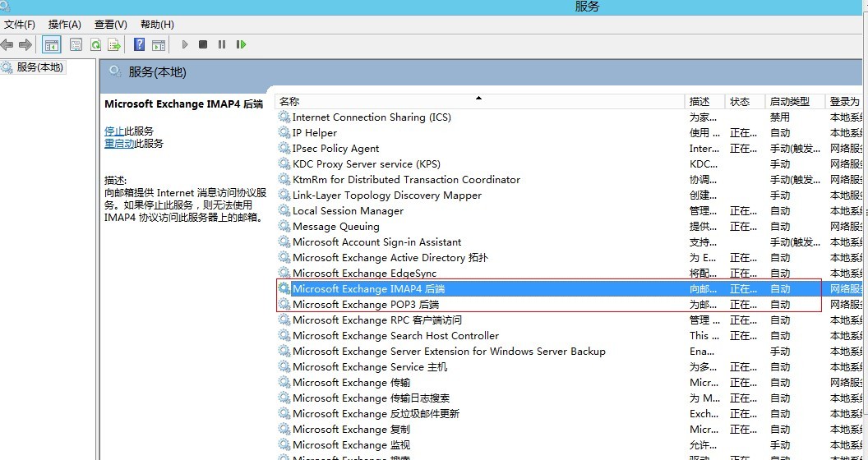Click the gear icon of Microsoft Exchange IMAP4 后端

(284, 288)
